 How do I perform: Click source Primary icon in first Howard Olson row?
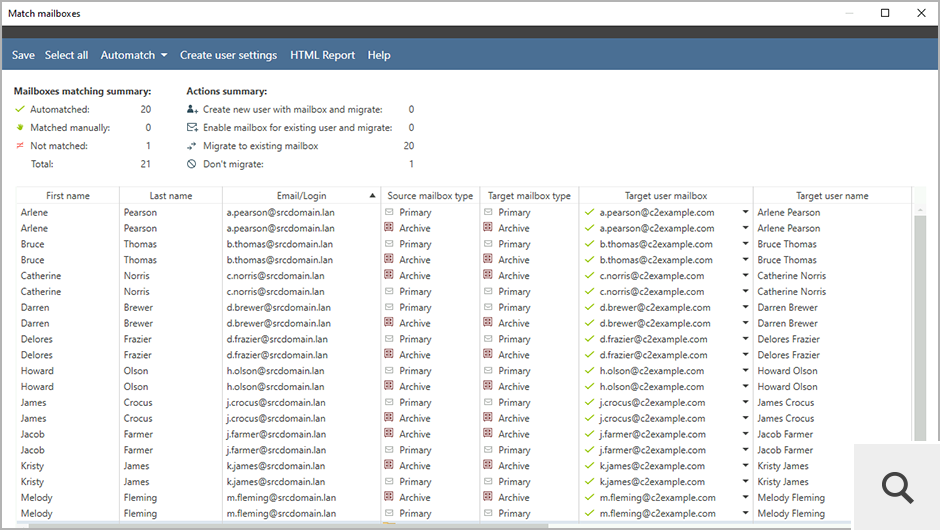coord(389,370)
